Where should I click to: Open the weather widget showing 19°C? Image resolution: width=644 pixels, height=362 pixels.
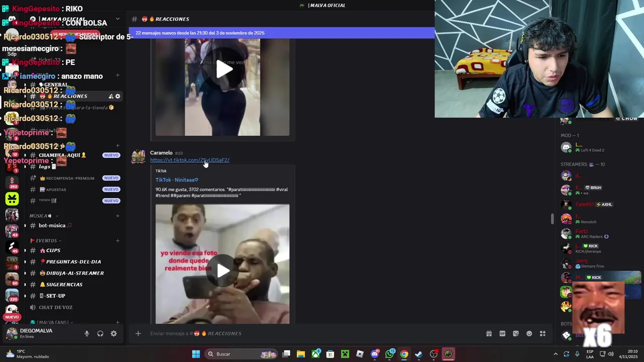28,354
